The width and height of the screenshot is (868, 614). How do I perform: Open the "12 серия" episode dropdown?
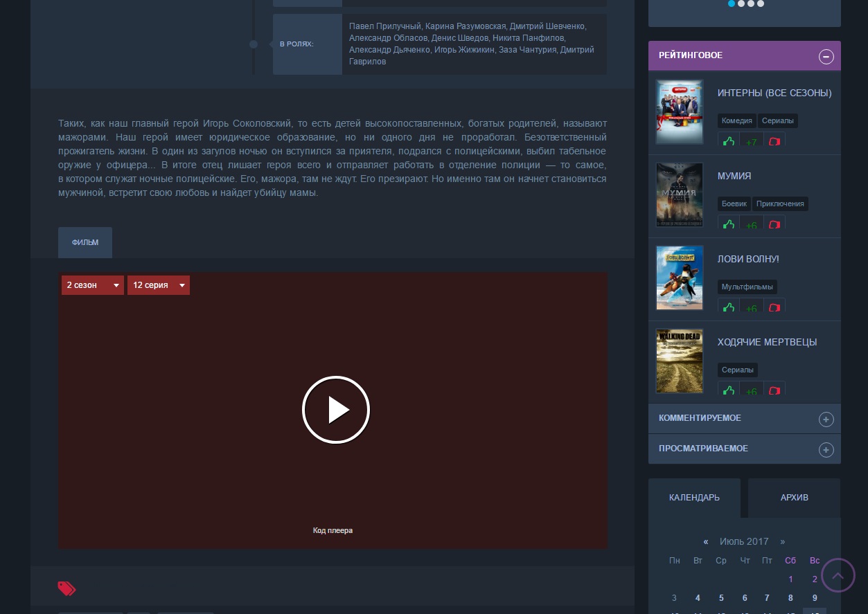158,285
